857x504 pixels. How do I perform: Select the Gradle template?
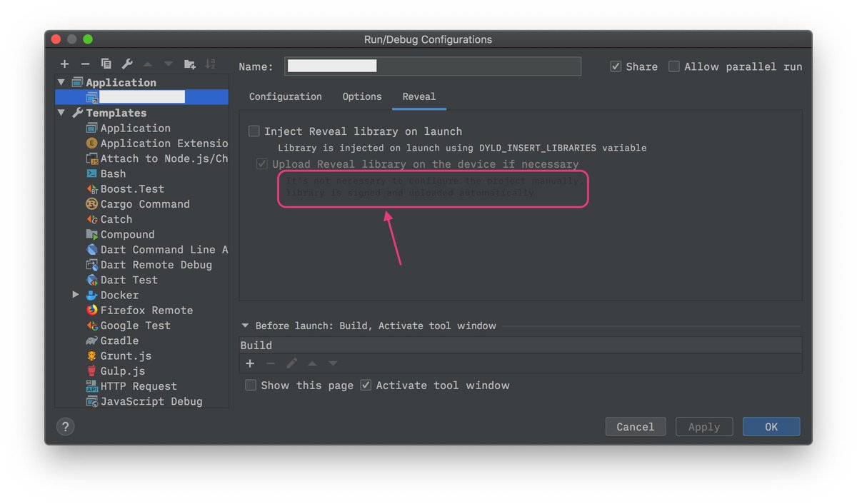pos(119,341)
